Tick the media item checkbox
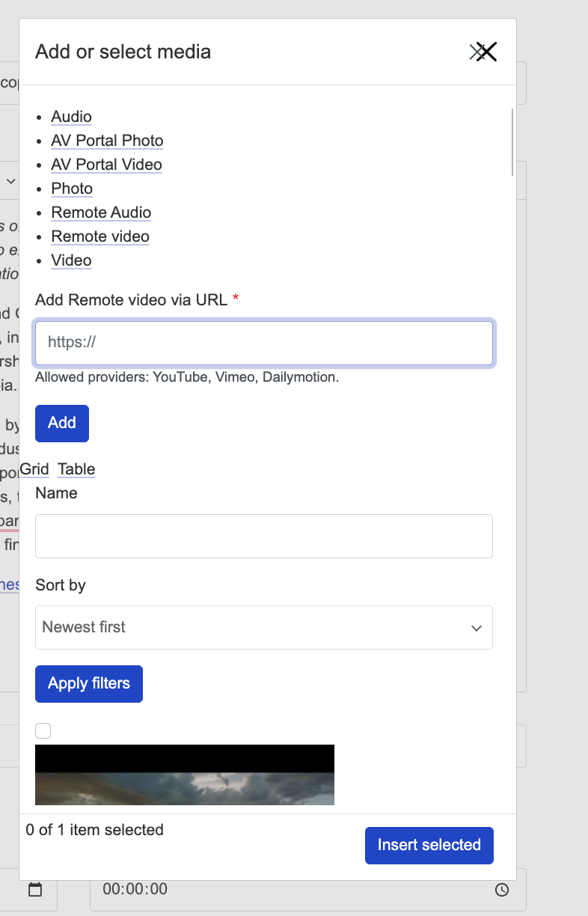Image resolution: width=588 pixels, height=916 pixels. pyautogui.click(x=43, y=730)
